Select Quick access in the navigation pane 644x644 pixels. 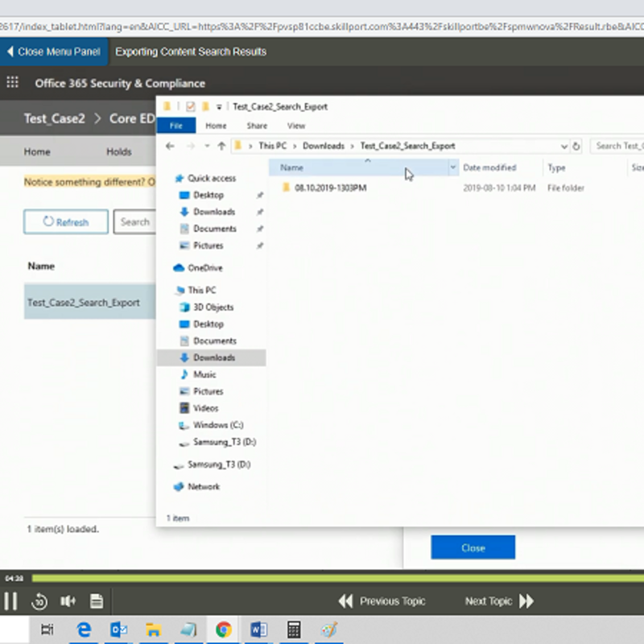coord(212,178)
